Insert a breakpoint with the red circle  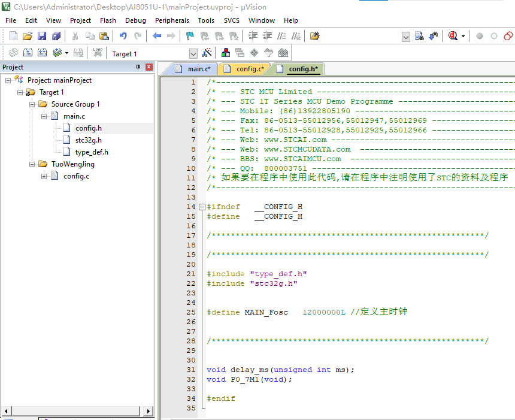pyautogui.click(x=480, y=36)
